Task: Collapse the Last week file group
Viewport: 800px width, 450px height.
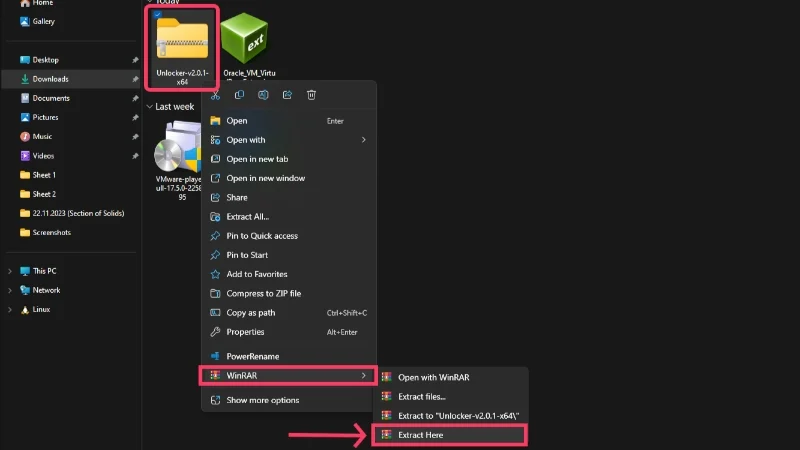Action: tap(150, 107)
